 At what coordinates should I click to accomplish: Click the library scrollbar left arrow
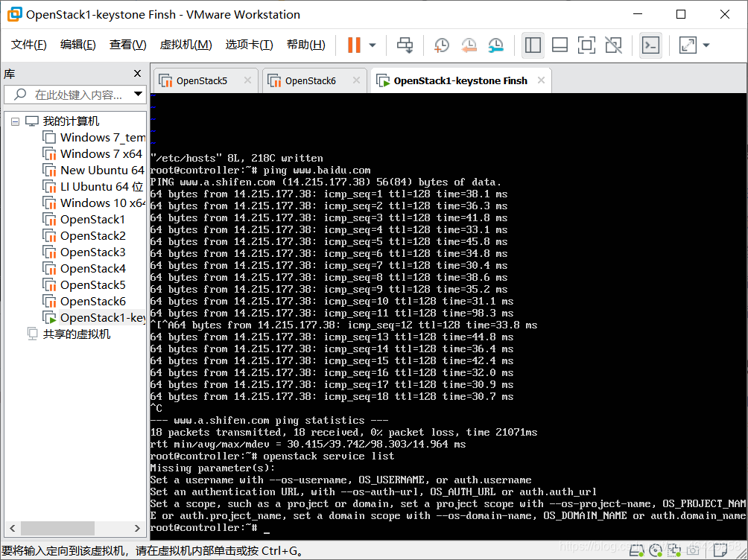pos(13,528)
